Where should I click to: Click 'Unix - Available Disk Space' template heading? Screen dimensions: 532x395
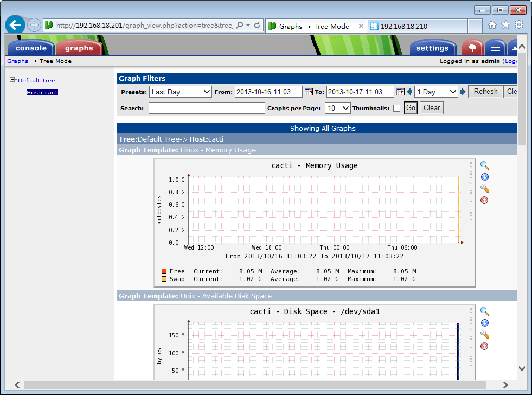tap(226, 296)
